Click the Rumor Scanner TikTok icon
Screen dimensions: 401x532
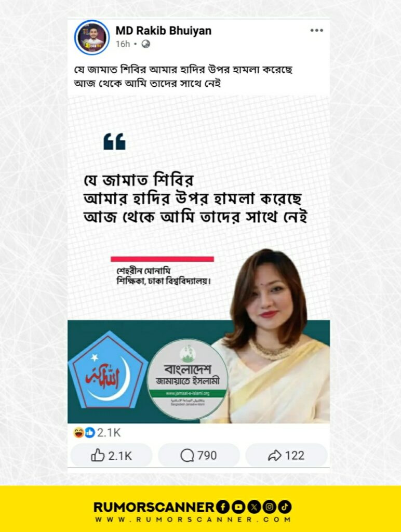[x=285, y=507]
